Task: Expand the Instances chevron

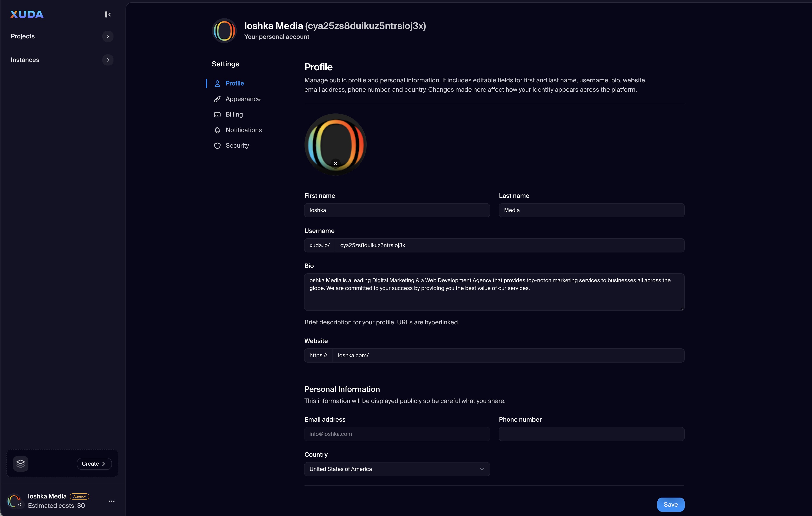Action: click(107, 60)
